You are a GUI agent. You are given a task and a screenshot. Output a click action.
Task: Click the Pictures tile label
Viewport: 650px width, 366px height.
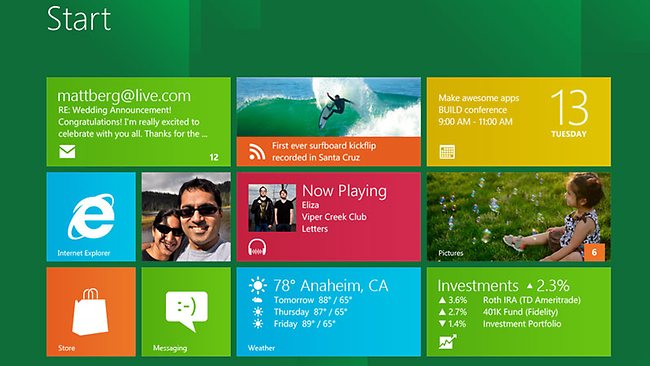click(451, 253)
